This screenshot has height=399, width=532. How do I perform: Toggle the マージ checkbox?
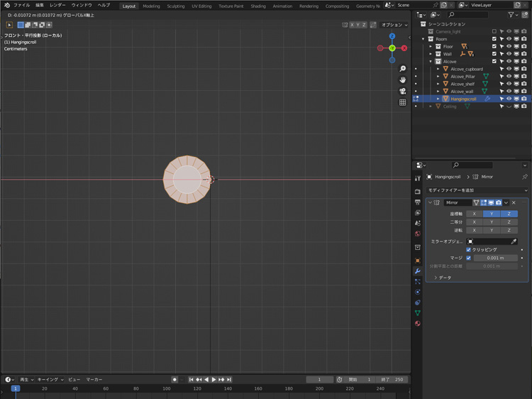click(469, 258)
